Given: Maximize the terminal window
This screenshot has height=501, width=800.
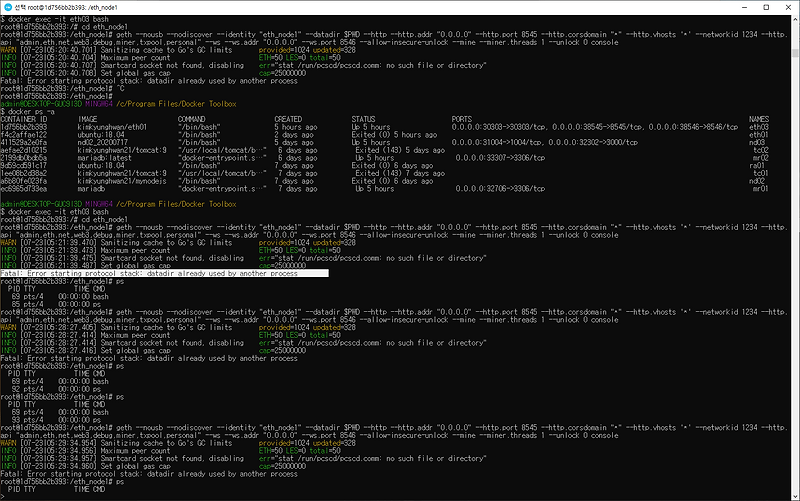Looking at the screenshot, I should [766, 7].
